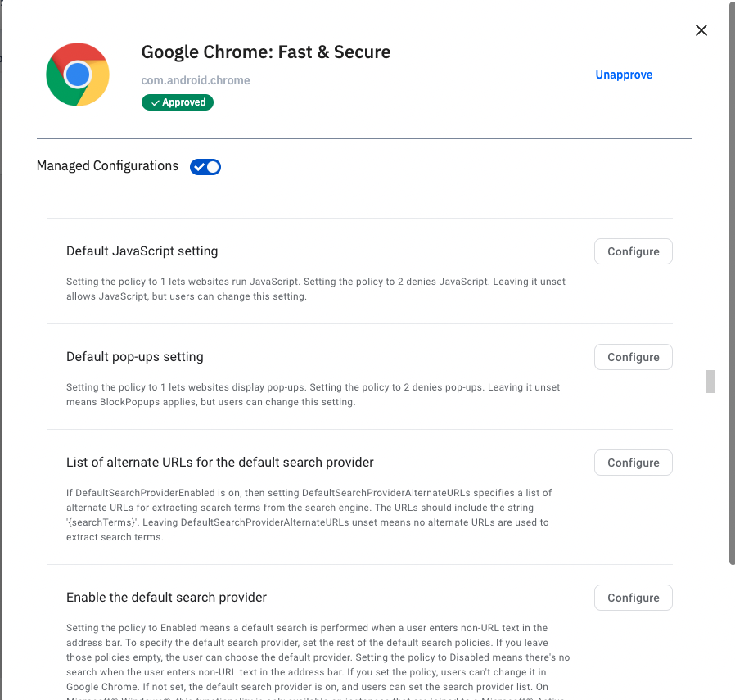Click the Google Chrome: Fast & Secure title
The image size is (735, 700).
[266, 52]
